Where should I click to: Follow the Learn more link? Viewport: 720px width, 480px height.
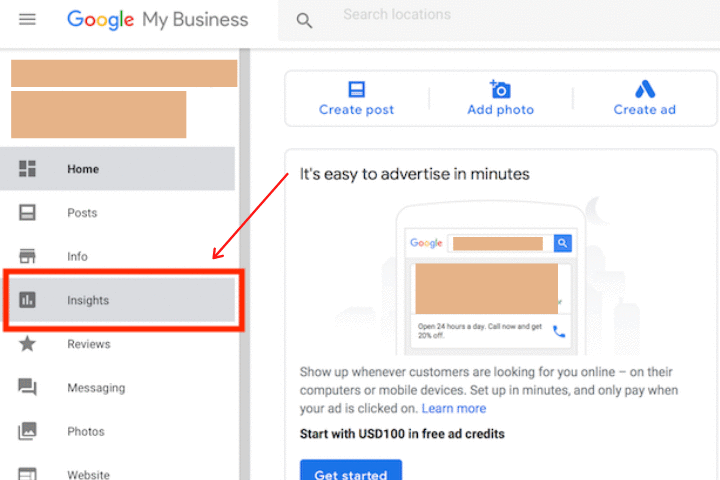click(x=454, y=408)
